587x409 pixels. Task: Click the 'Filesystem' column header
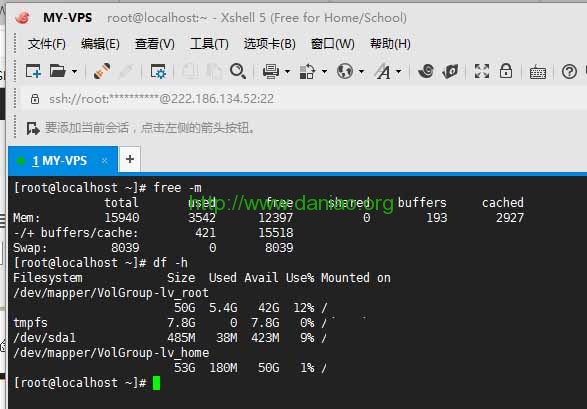click(48, 278)
